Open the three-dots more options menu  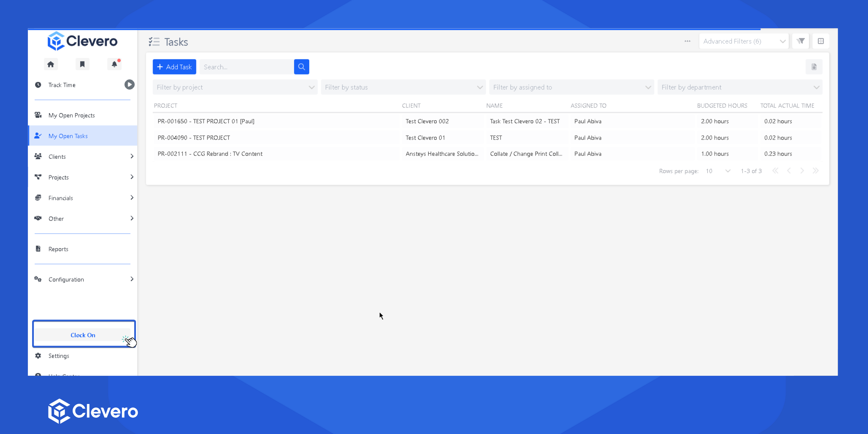coord(687,41)
